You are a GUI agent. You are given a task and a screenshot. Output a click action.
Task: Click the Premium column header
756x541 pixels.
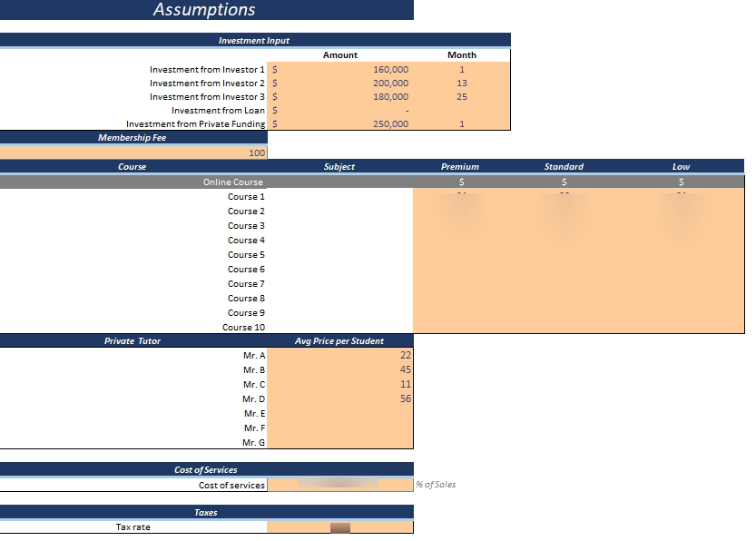(x=460, y=167)
